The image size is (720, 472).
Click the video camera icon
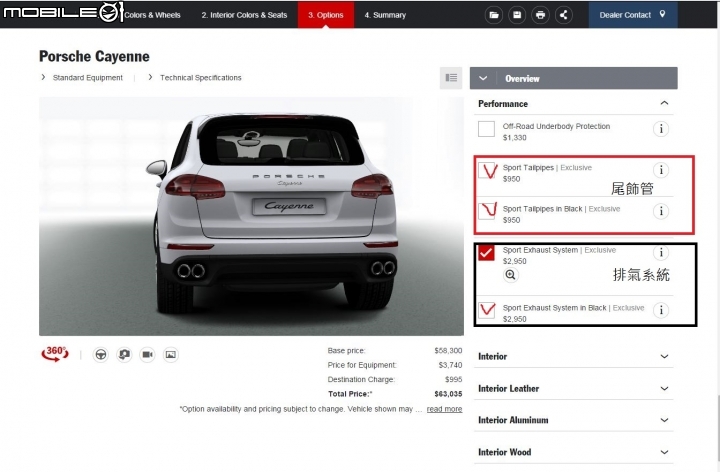click(147, 354)
